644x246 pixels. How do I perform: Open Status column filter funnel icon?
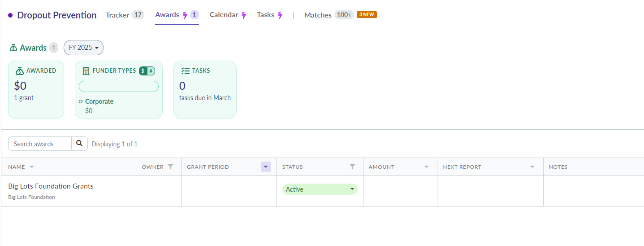(352, 167)
